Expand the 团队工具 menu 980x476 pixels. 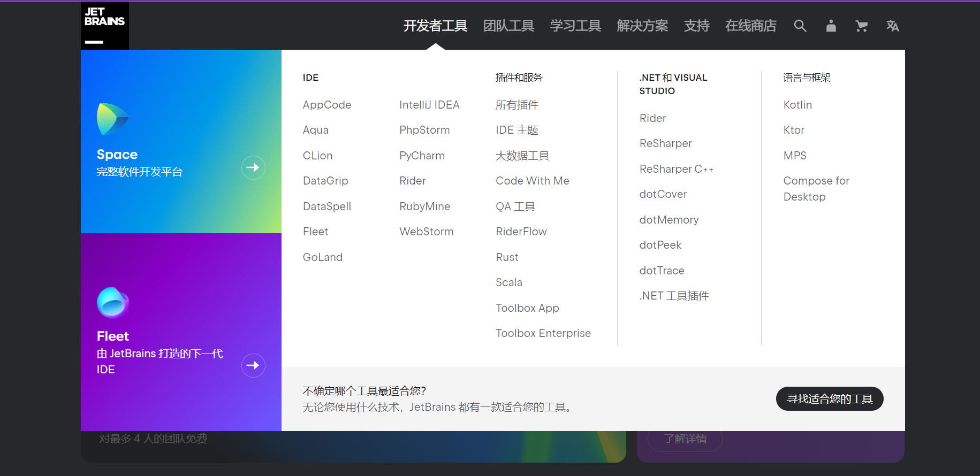coord(508,26)
